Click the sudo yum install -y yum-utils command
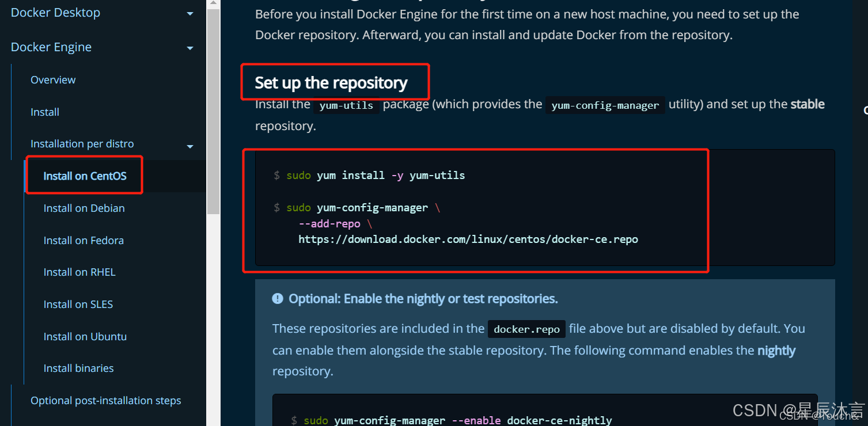868x426 pixels. click(376, 176)
